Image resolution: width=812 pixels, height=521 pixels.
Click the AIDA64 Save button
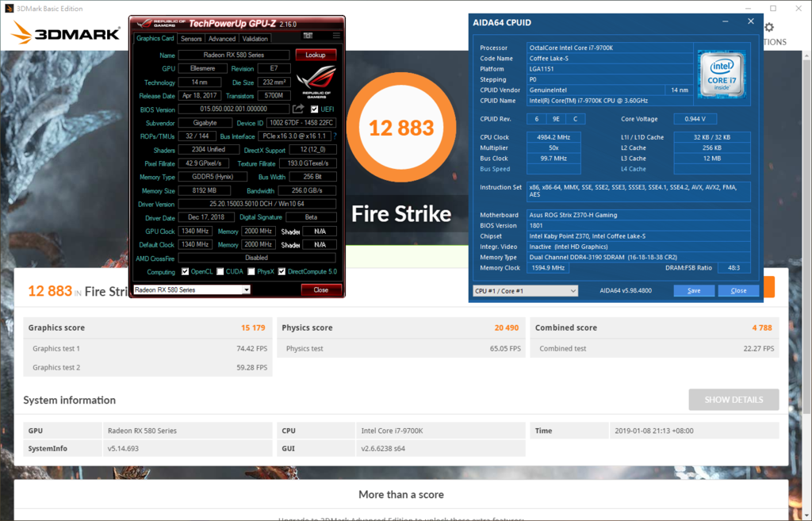694,290
